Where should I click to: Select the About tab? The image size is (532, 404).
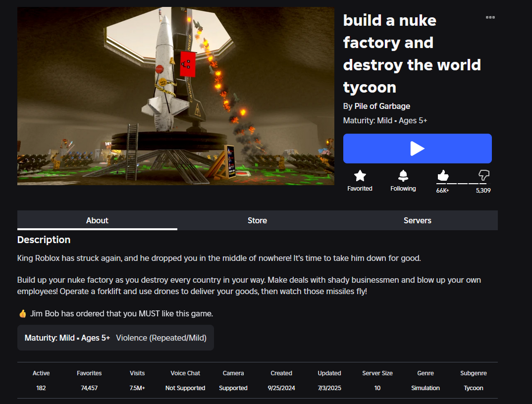pos(97,220)
